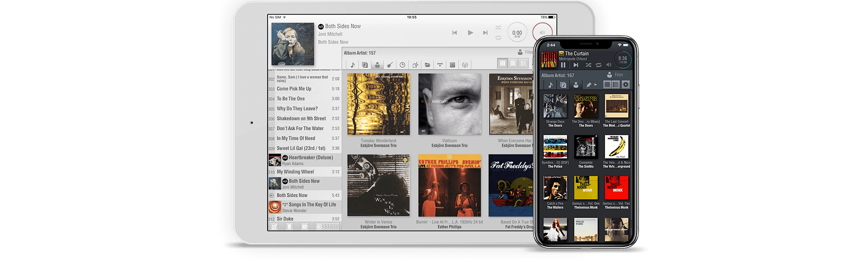Skip to next track on phone

[x=576, y=65]
